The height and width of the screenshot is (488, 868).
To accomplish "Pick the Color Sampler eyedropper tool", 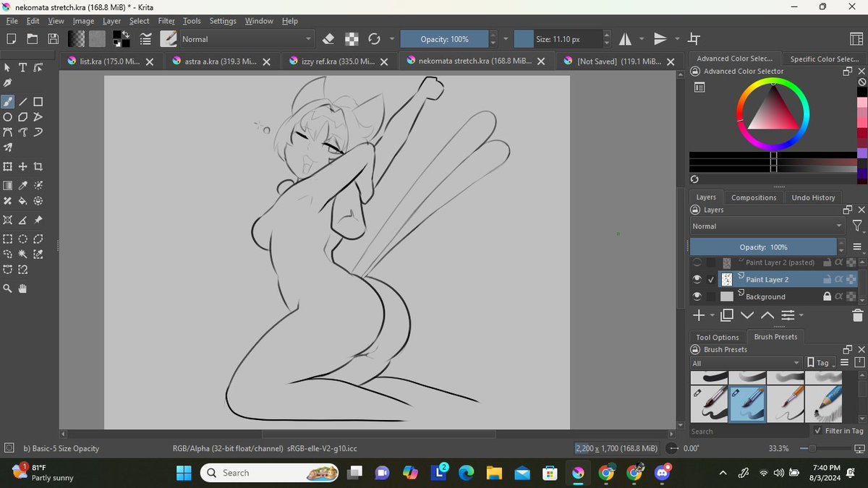I will [23, 186].
